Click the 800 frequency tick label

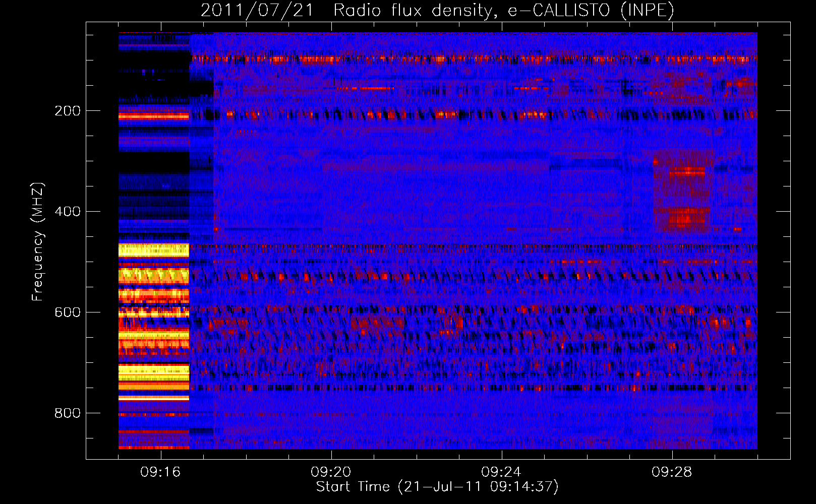68,413
